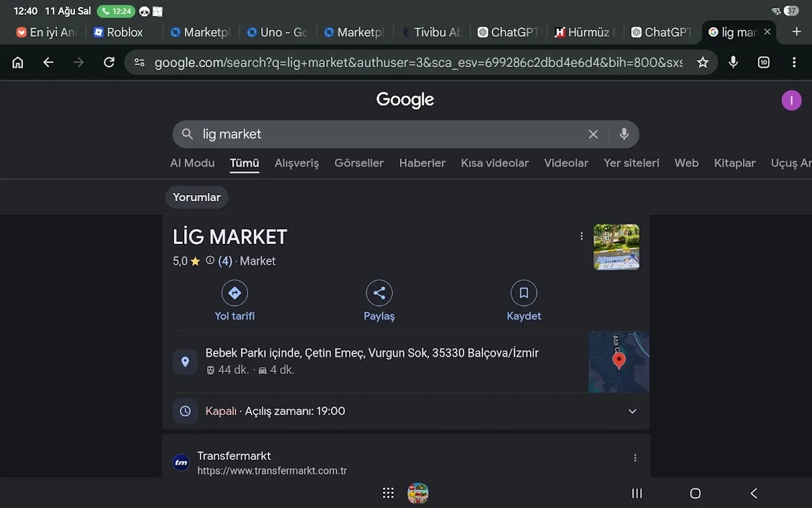Viewport: 812px width, 508px height.
Task: Clear the search box with X icon
Action: [x=593, y=134]
